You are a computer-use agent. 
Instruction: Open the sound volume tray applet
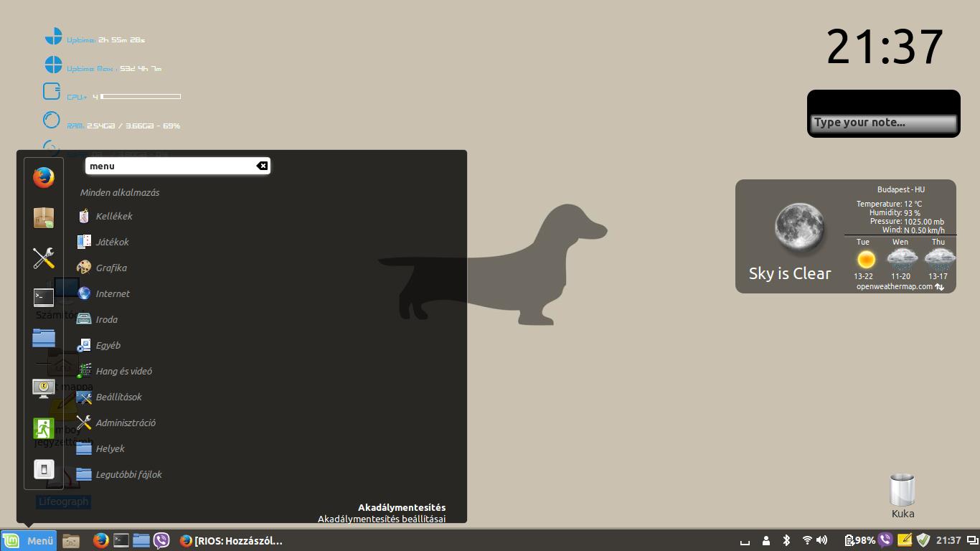click(822, 540)
